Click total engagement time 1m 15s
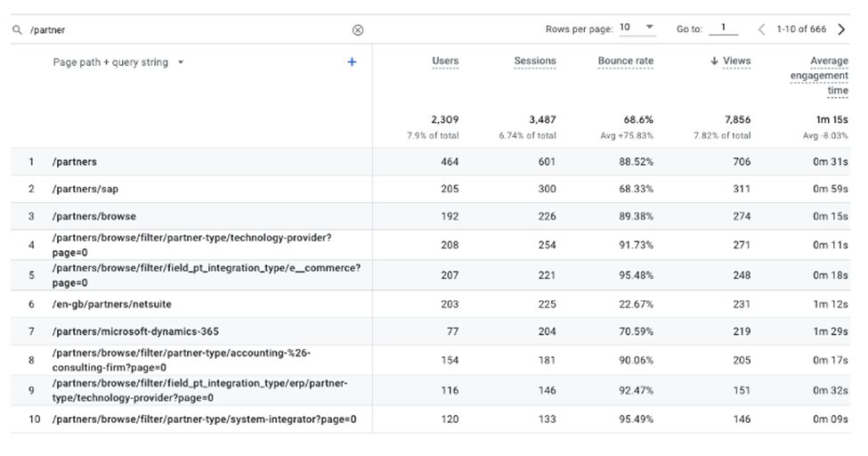This screenshot has width=868, height=456. pos(832,119)
